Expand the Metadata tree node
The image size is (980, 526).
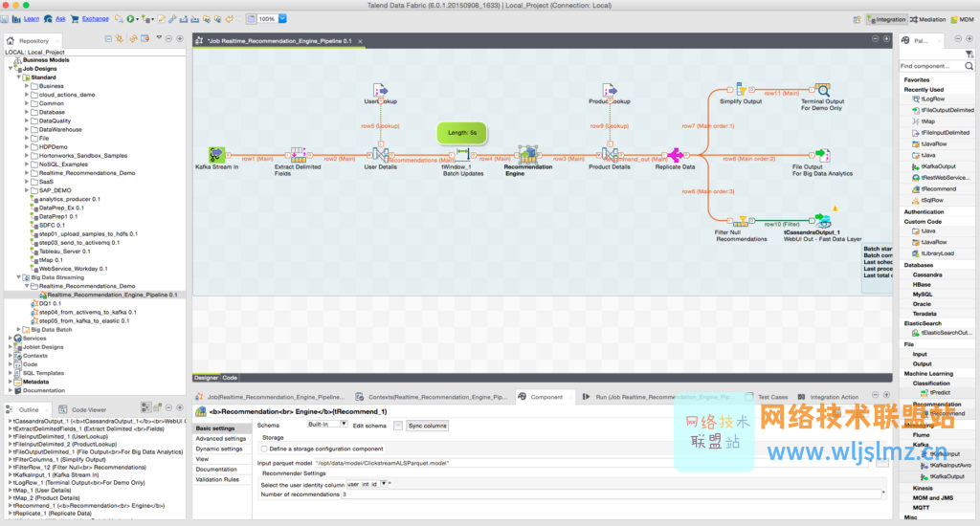(11, 382)
